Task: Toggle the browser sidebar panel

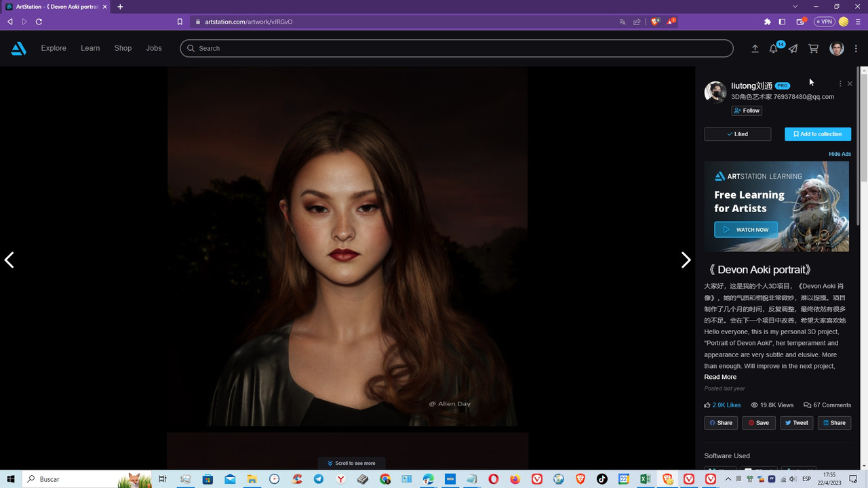Action: 782,22
